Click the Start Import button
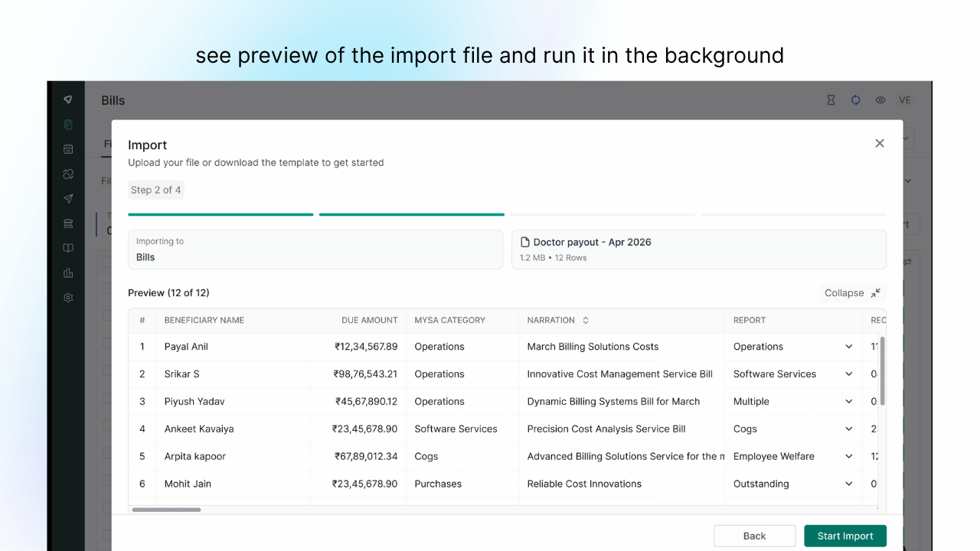 [x=845, y=536]
